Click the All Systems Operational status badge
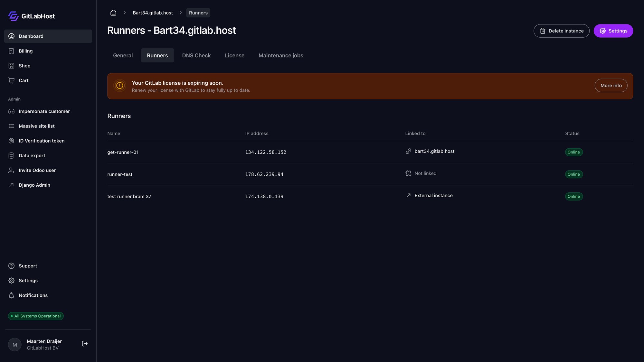644x362 pixels. point(36,316)
